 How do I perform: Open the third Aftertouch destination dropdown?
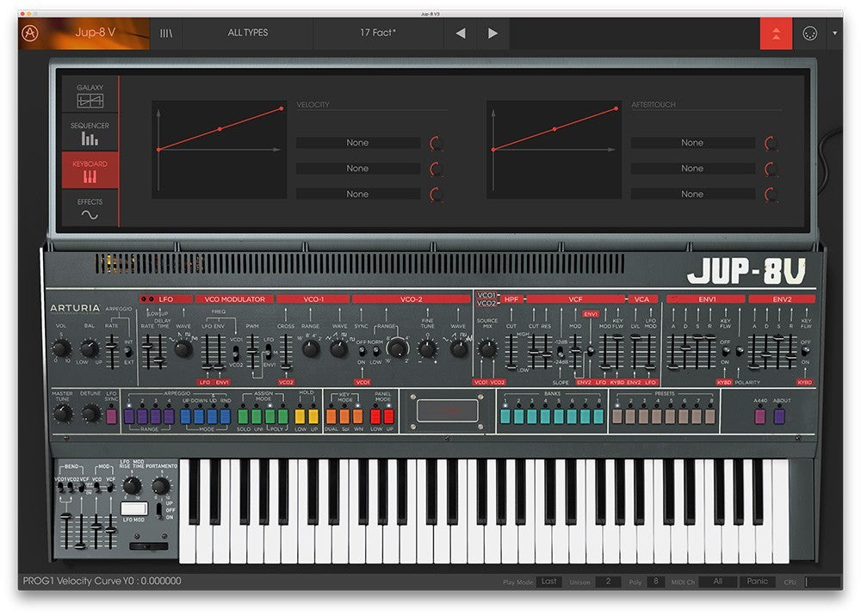692,194
